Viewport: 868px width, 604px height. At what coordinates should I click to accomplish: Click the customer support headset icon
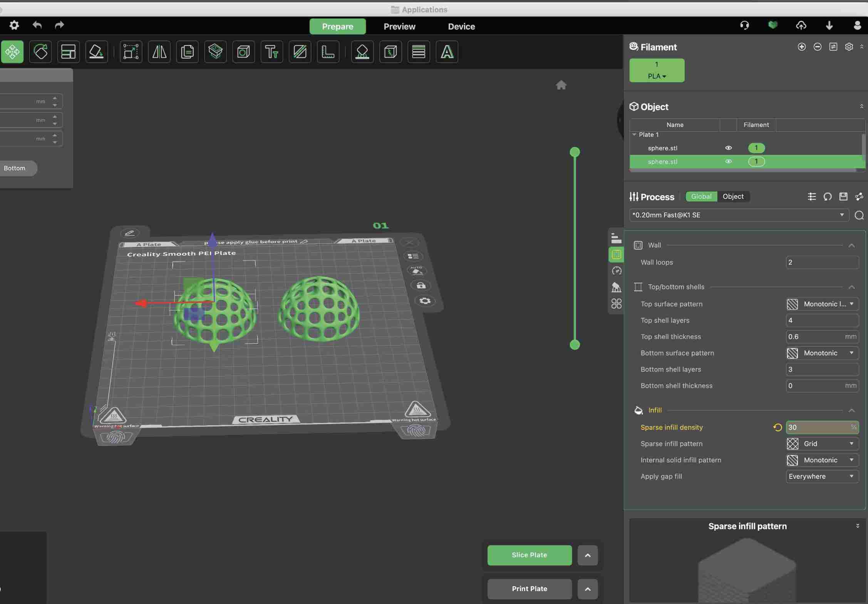point(744,25)
